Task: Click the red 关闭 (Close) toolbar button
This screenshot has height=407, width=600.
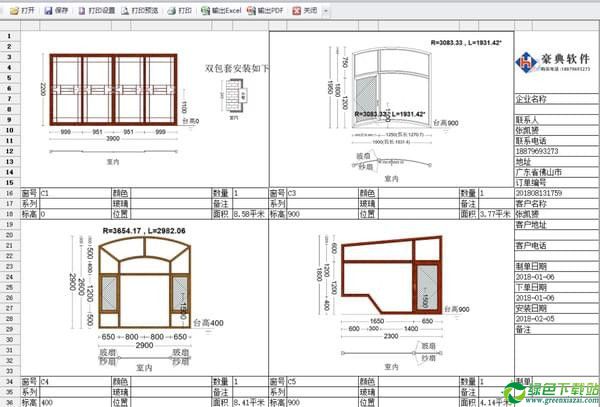Action: [x=301, y=8]
